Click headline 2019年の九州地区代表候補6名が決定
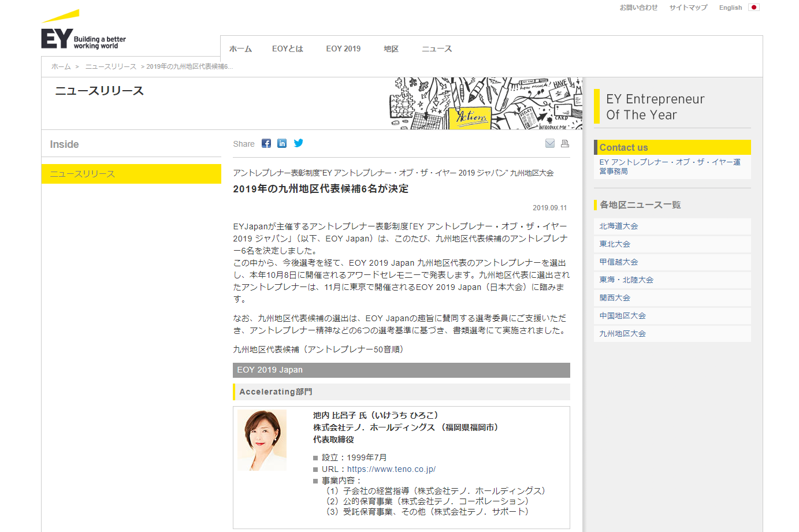Screen dimensions: 799x532 pos(321,189)
